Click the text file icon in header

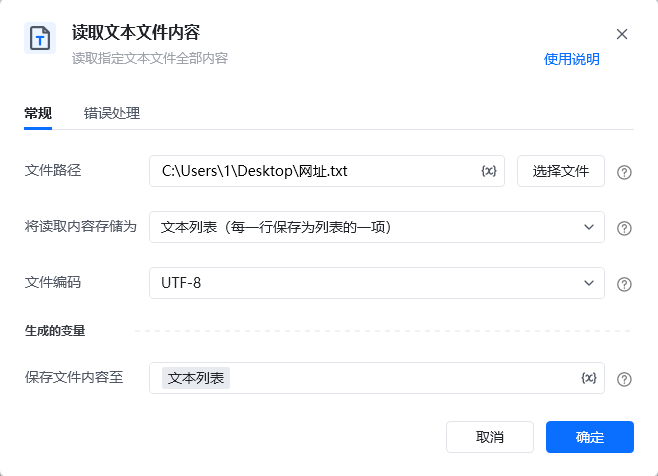coord(40,38)
